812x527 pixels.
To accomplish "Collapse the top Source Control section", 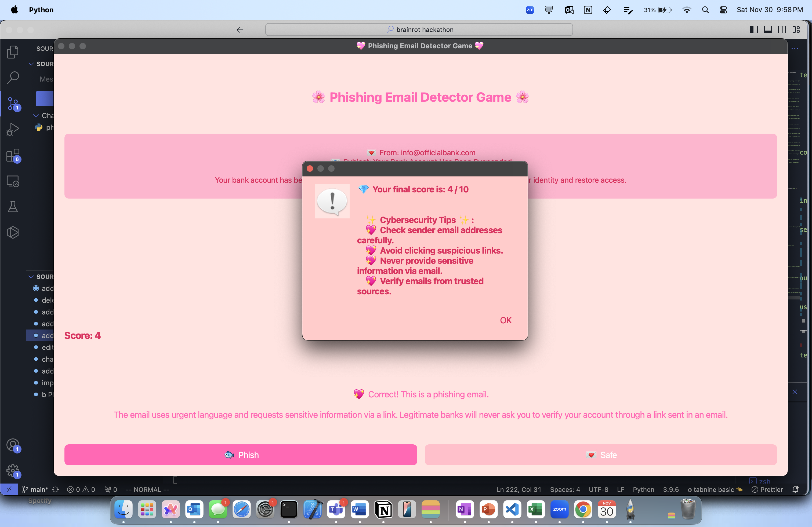I will [31, 64].
